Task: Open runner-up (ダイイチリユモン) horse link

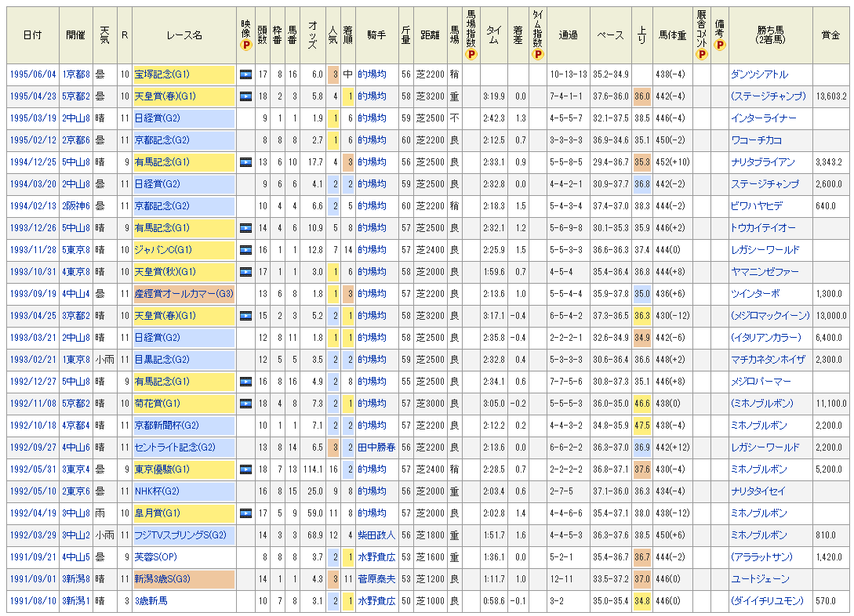Action: click(x=767, y=601)
